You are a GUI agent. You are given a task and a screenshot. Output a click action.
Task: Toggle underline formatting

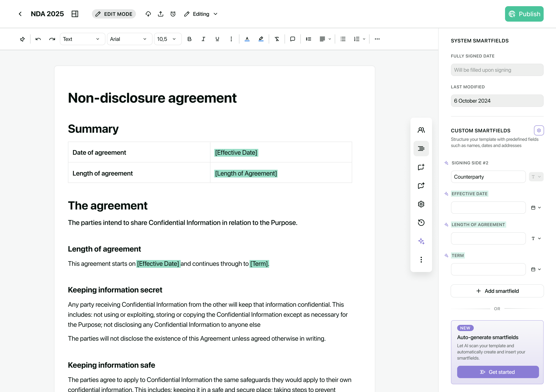tap(217, 39)
